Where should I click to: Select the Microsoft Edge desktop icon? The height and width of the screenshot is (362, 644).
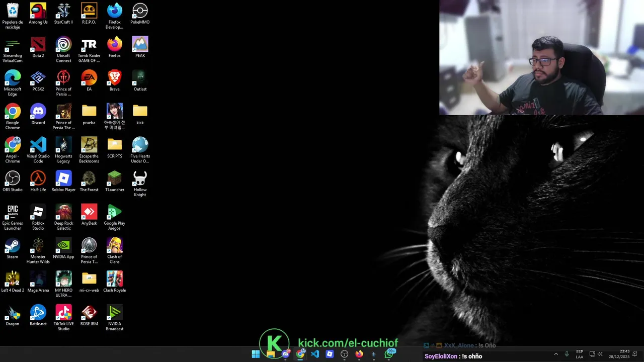coord(13,83)
